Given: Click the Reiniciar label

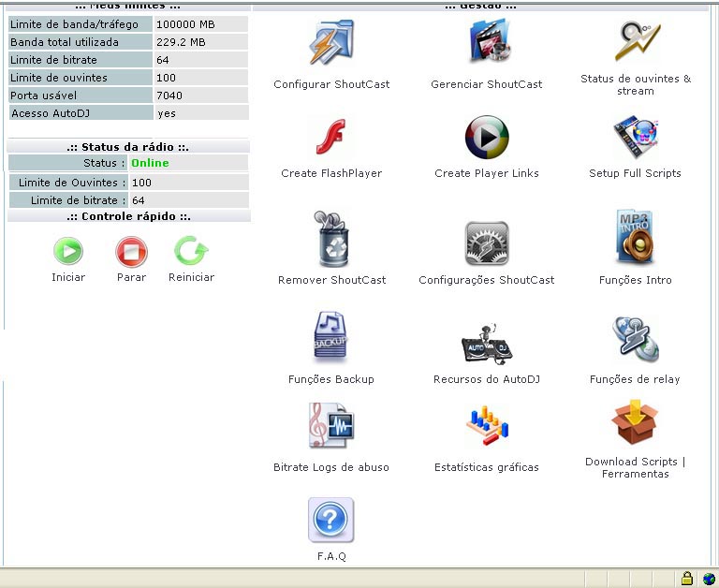Looking at the screenshot, I should pos(191,277).
